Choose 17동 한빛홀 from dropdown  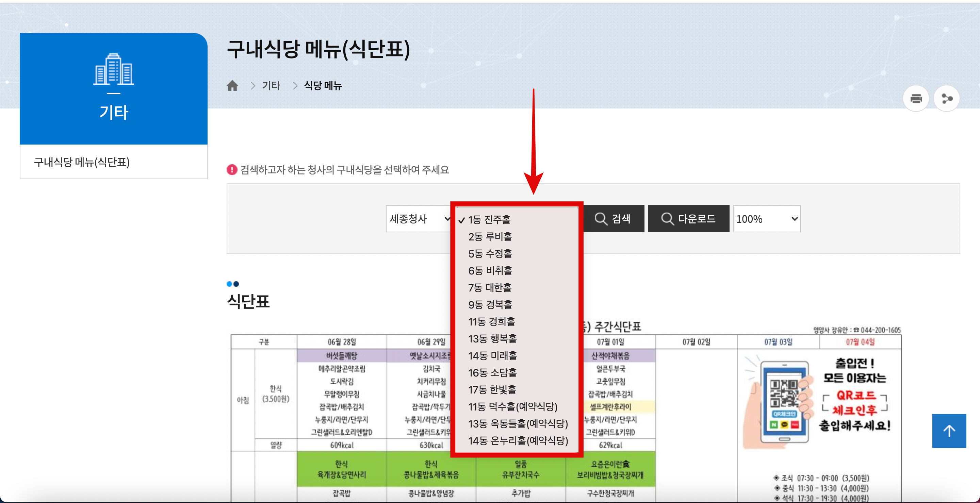click(x=492, y=390)
